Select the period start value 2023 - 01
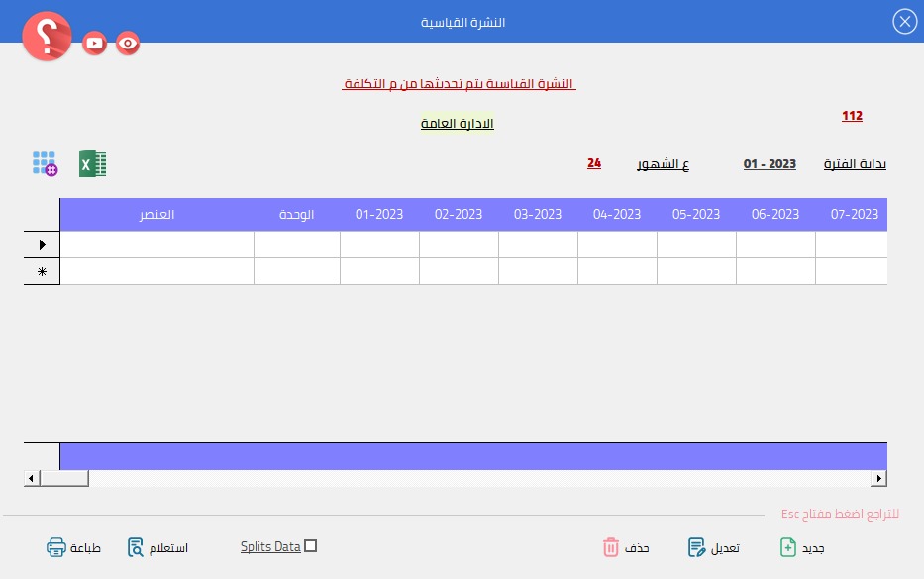Viewport: 924px width, 579px height. pos(770,164)
